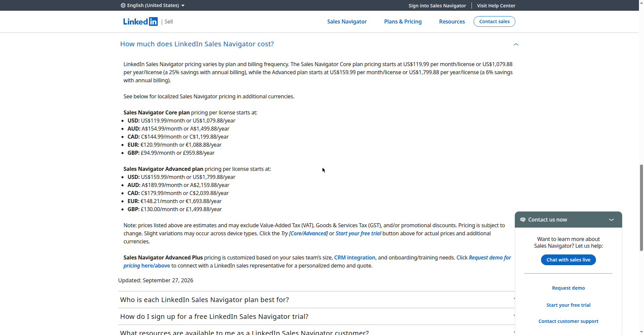Open the Advanced link in the note

click(x=315, y=233)
